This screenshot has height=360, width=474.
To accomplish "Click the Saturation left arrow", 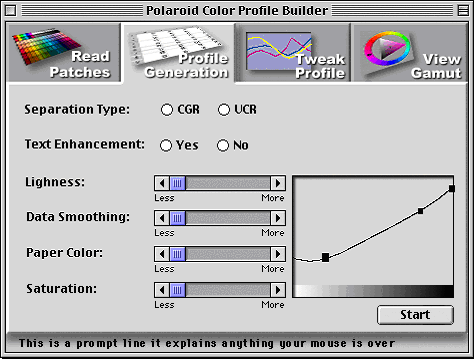I will pyautogui.click(x=162, y=290).
